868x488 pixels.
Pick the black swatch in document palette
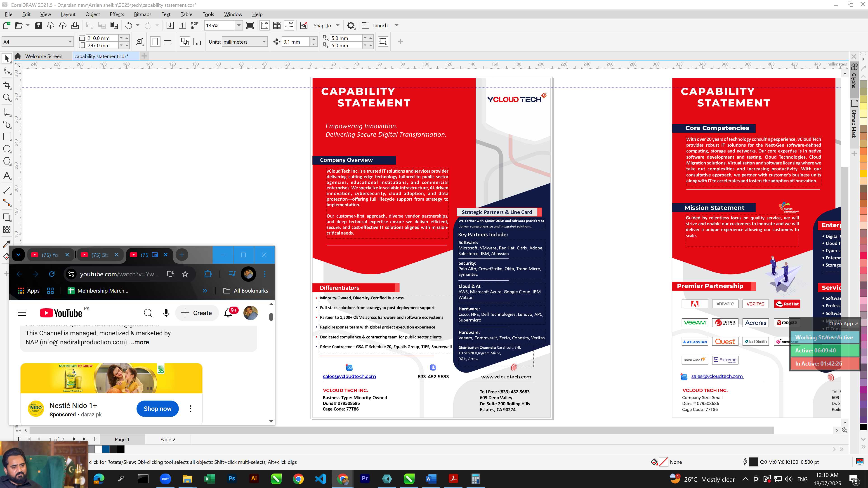(x=121, y=449)
